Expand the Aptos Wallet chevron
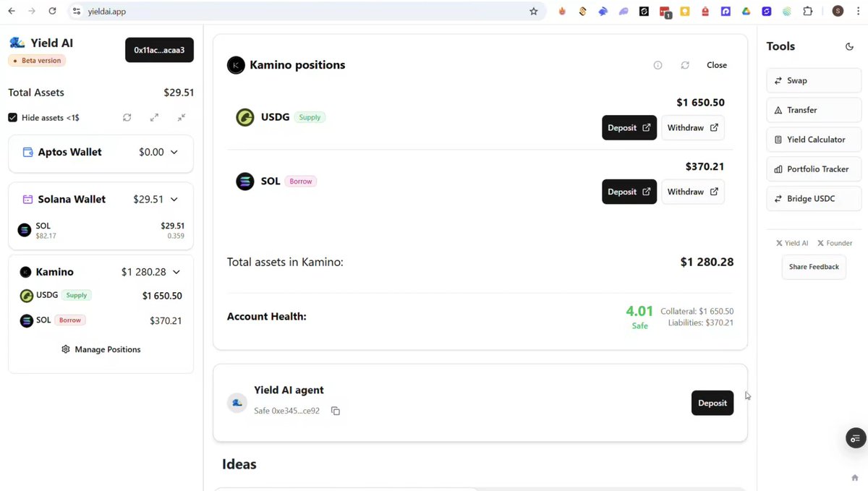Image resolution: width=868 pixels, height=491 pixels. (x=174, y=153)
